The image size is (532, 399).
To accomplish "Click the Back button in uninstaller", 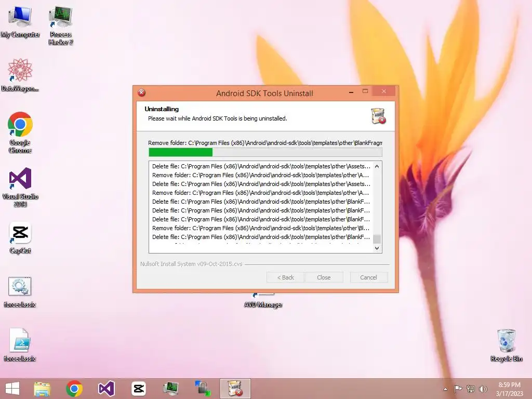I will tap(285, 277).
